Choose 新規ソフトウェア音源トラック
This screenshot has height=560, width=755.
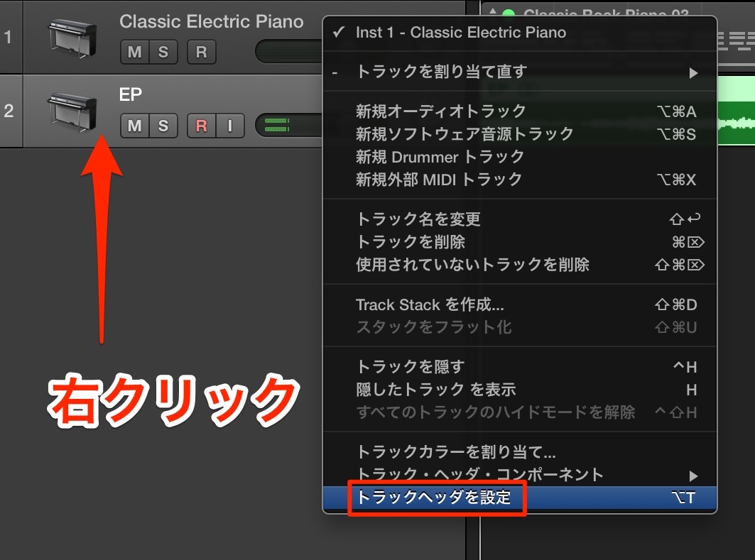point(519,133)
